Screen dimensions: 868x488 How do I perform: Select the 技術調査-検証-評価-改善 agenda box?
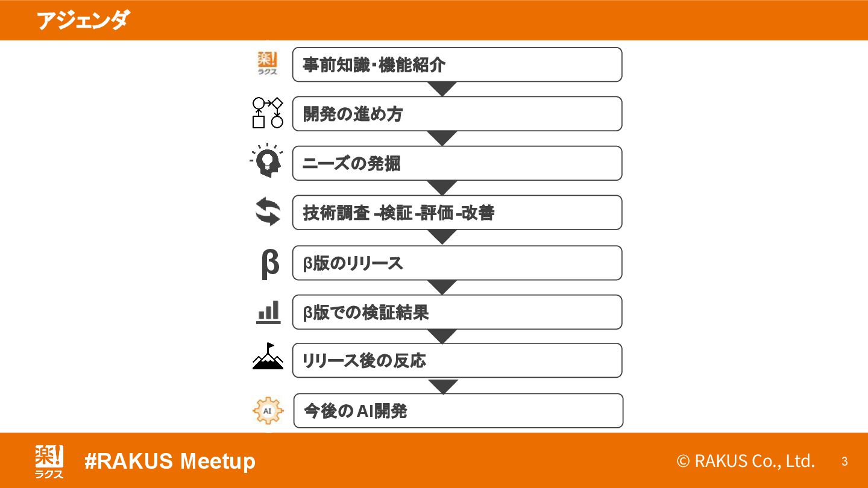(x=457, y=213)
